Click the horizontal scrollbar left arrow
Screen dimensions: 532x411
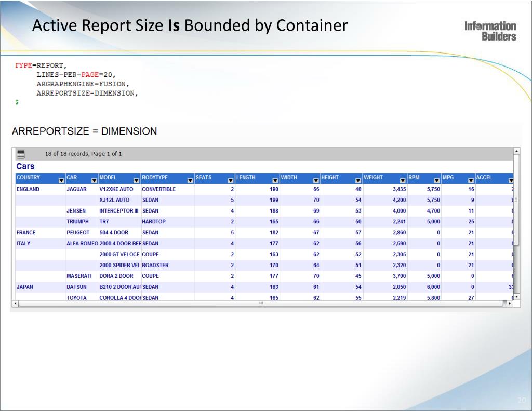tap(15, 303)
